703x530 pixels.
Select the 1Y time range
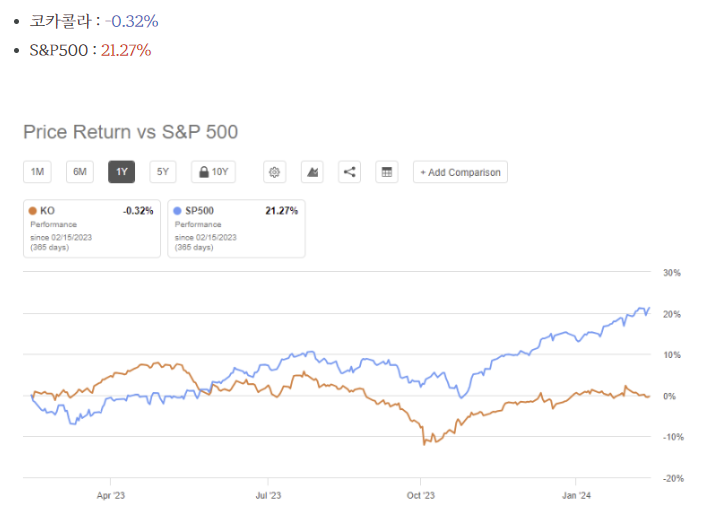[x=122, y=172]
